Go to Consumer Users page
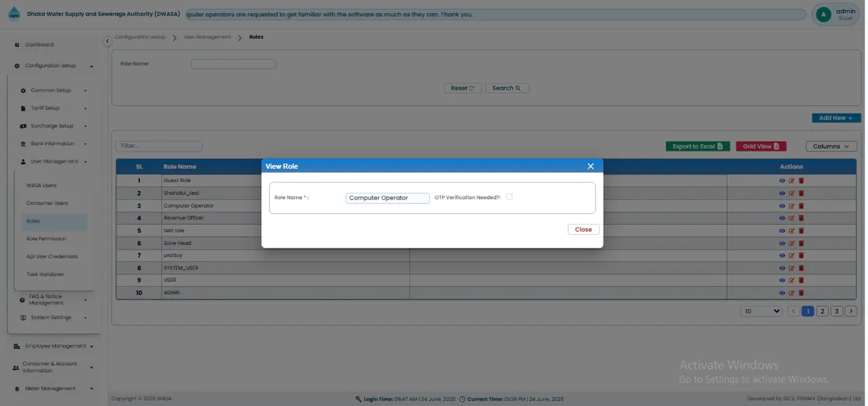The image size is (868, 406). pos(47,203)
